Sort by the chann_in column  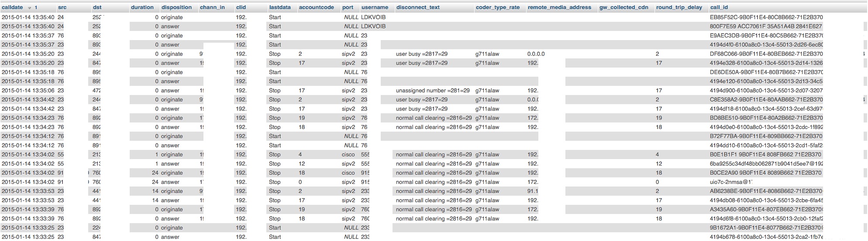[x=212, y=7]
